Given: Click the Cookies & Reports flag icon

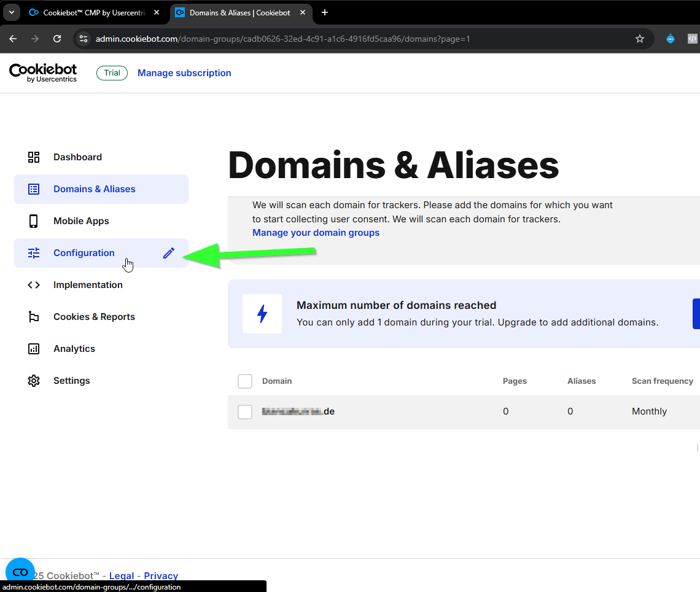Looking at the screenshot, I should click(34, 316).
